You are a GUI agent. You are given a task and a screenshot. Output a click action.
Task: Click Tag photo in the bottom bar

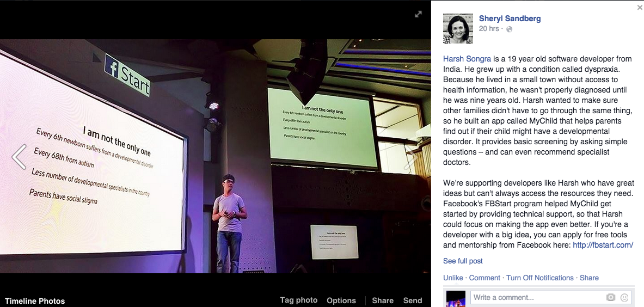click(298, 300)
